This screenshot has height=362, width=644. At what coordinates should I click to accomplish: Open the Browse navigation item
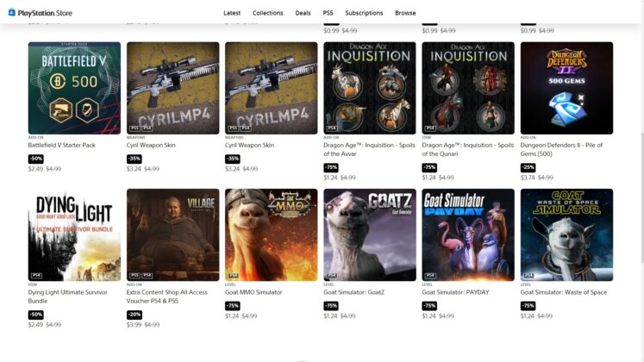(405, 13)
